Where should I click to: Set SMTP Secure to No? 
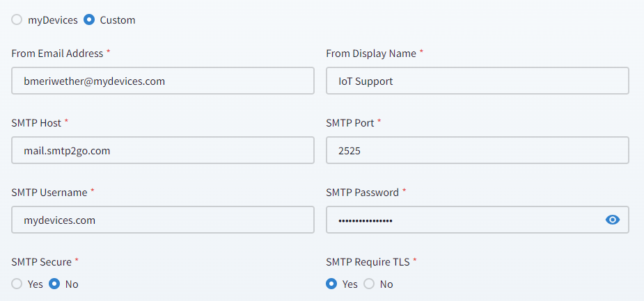(x=54, y=284)
